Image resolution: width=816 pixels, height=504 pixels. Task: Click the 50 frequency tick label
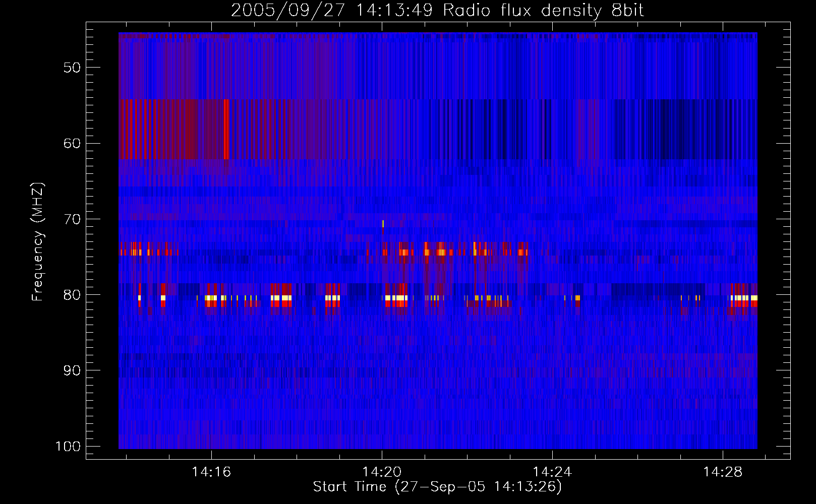(72, 68)
